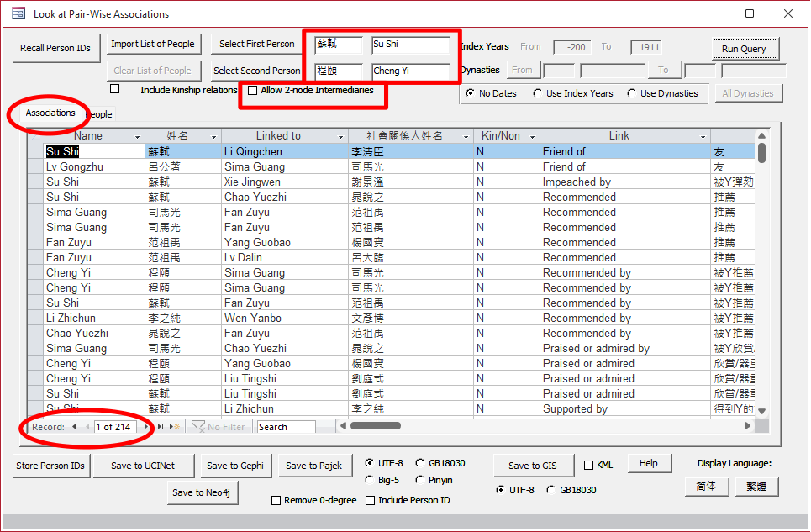This screenshot has height=532, width=811.
Task: Go to next record arrow
Action: click(x=148, y=427)
